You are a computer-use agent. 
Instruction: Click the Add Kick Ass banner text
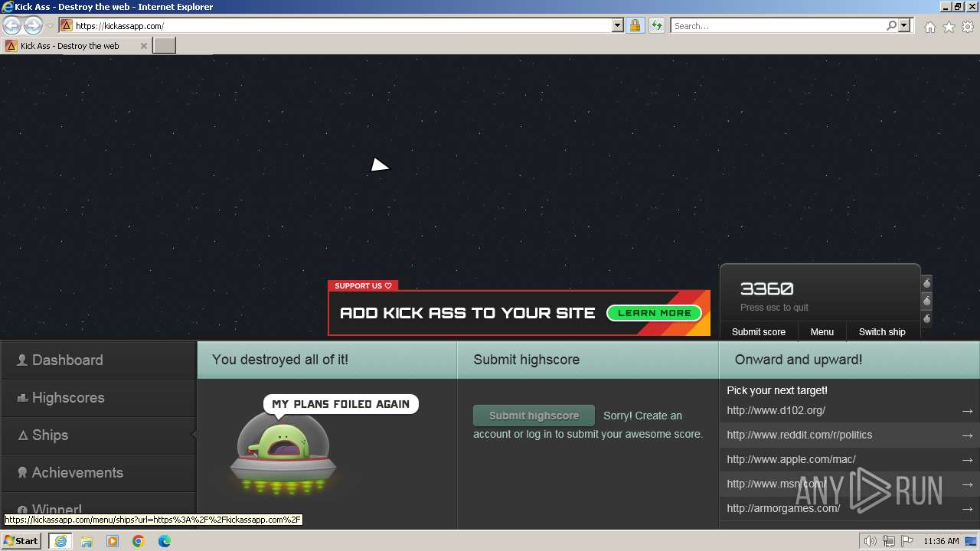(467, 313)
